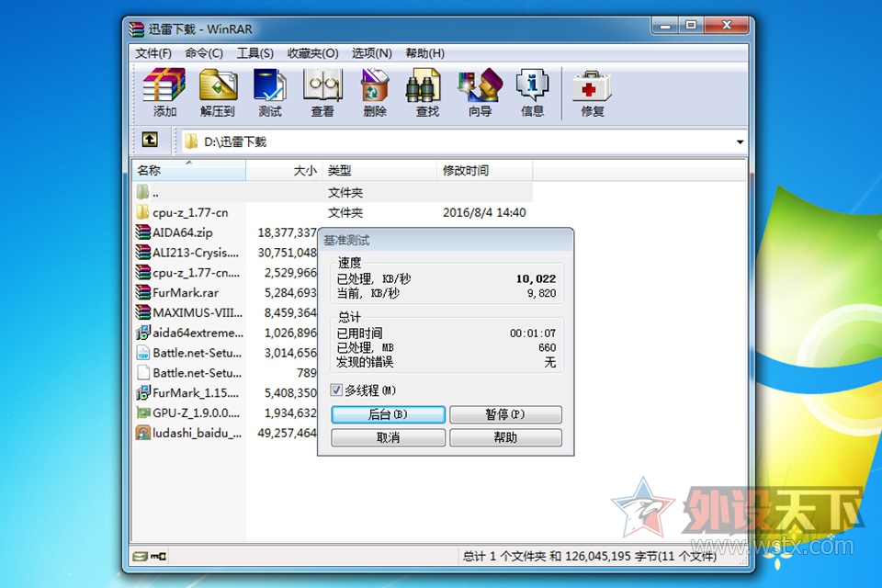This screenshot has height=588, width=882.
Task: Click the WinRAR icon in the title bar
Action: (137, 28)
